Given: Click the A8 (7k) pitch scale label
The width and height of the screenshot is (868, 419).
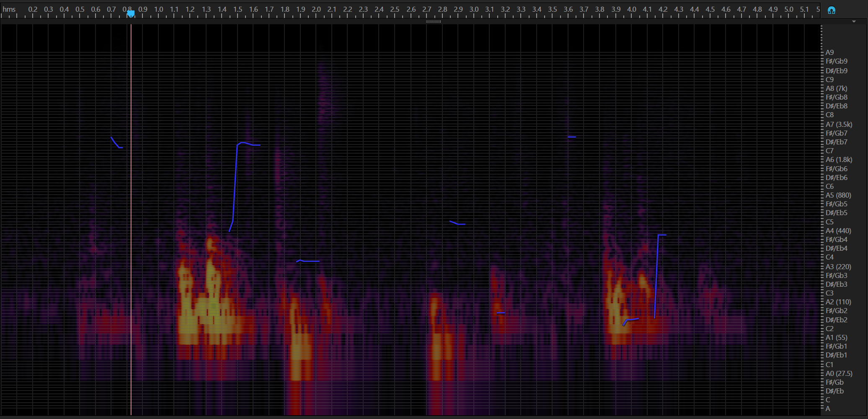Looking at the screenshot, I should point(836,88).
